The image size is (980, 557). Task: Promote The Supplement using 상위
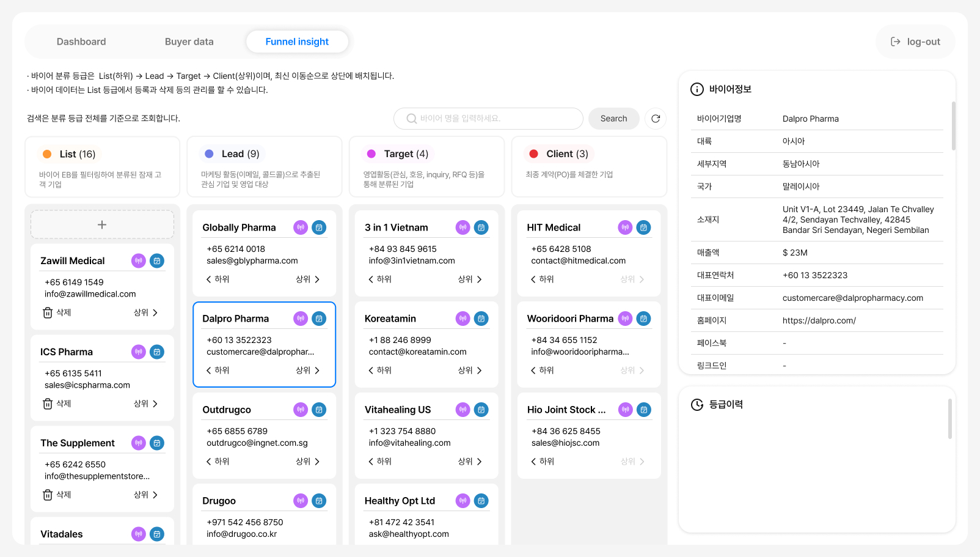(x=146, y=495)
